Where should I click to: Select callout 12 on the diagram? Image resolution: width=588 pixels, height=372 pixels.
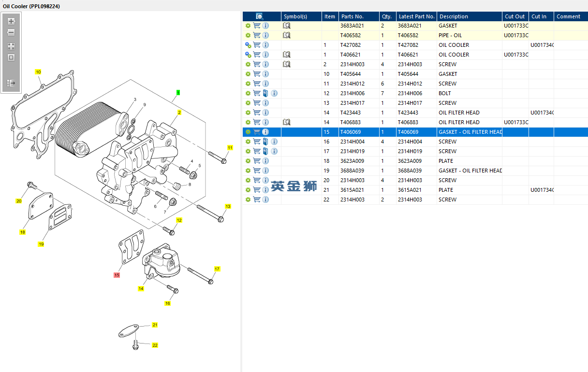click(179, 220)
